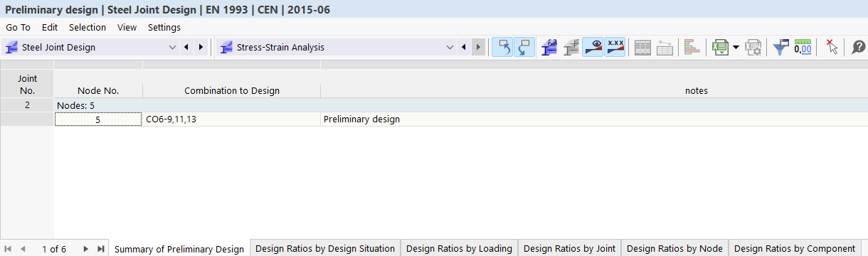Switch to Design Ratios by Component tab
This screenshot has width=868, height=256.
(795, 249)
